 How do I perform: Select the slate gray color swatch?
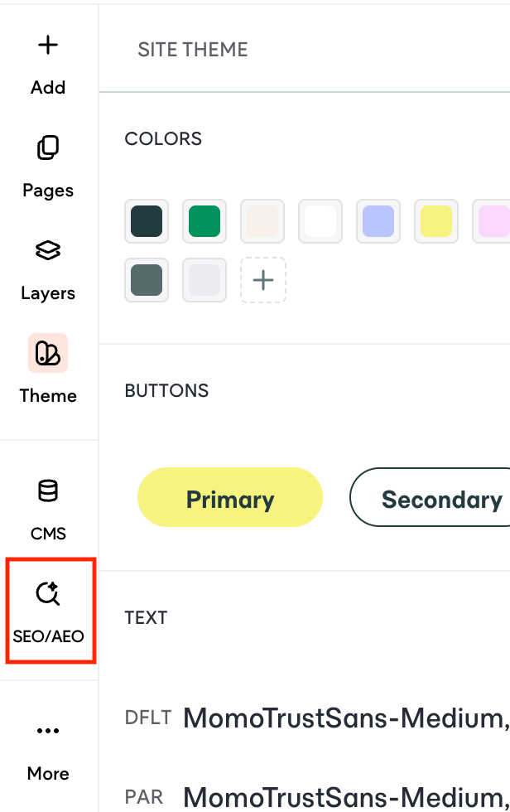click(x=147, y=280)
